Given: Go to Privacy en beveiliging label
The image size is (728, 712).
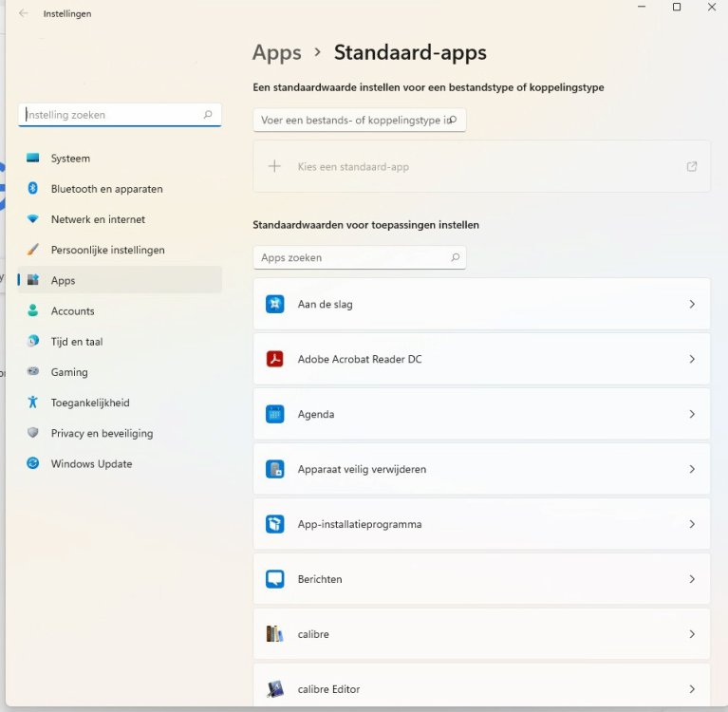Looking at the screenshot, I should 102,433.
